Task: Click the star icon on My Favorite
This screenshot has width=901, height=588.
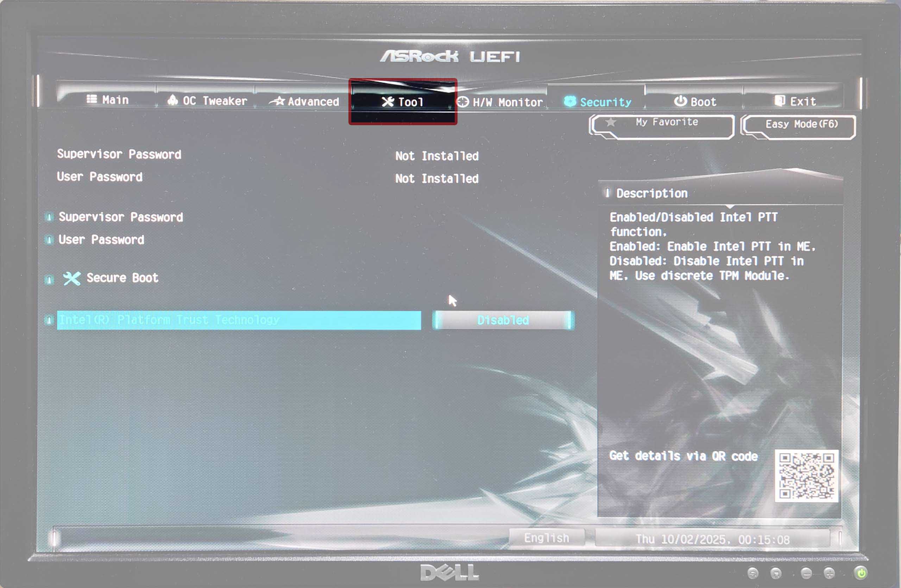Action: (x=611, y=123)
